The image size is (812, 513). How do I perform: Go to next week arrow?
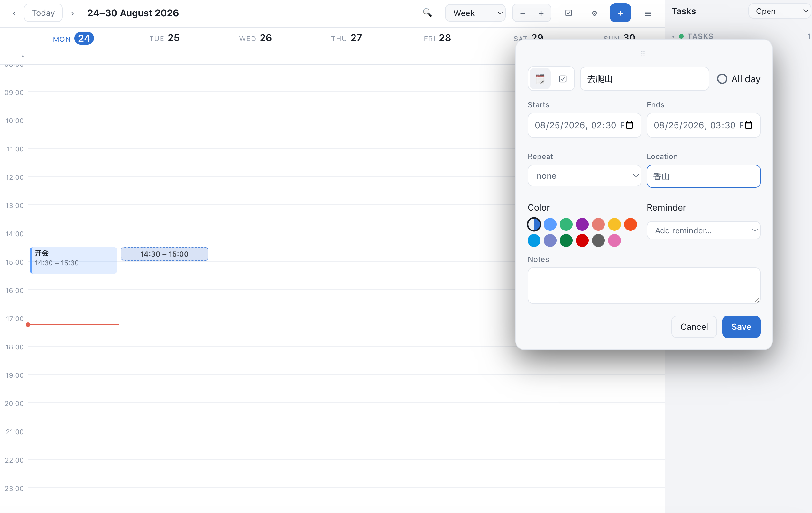click(72, 13)
